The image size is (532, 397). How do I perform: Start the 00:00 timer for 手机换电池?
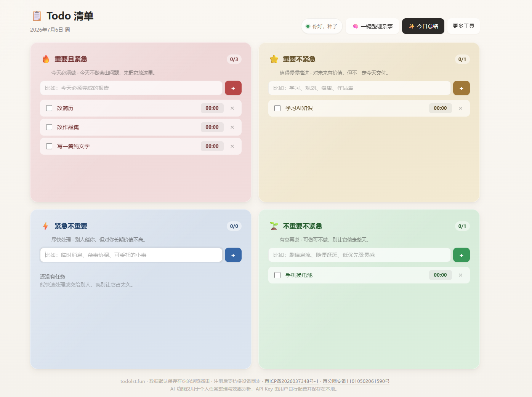(x=441, y=275)
